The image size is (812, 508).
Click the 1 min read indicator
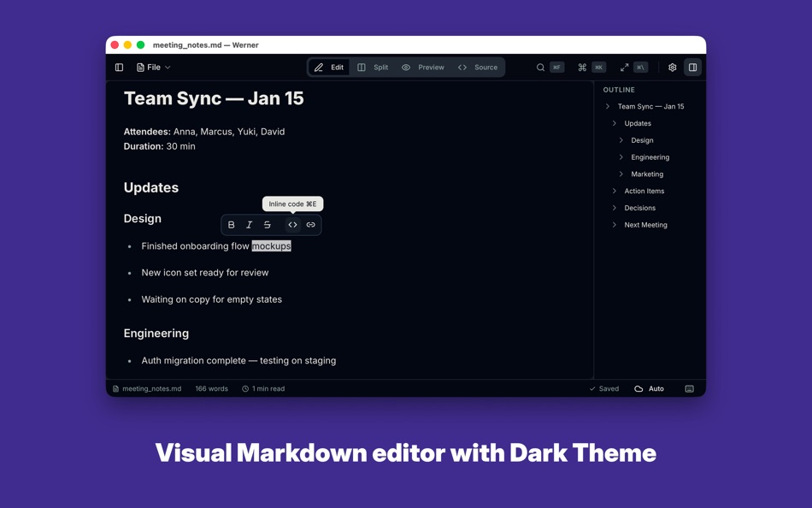tap(263, 389)
